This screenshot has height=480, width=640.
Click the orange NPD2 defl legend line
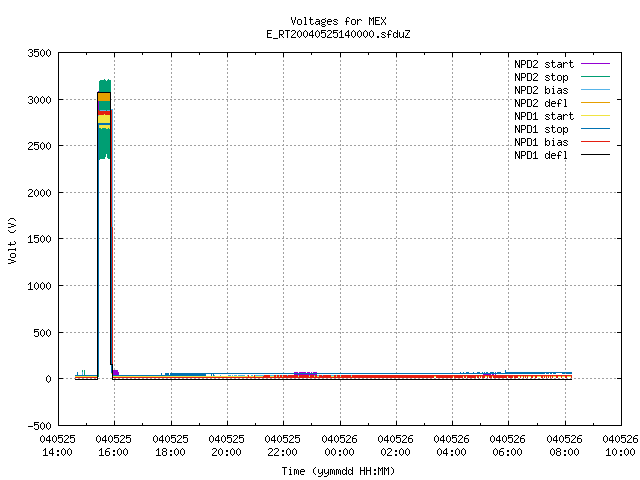[595, 103]
